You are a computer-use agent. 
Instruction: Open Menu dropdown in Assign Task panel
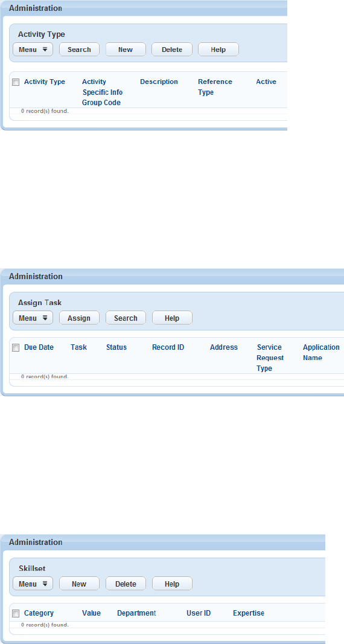(33, 318)
